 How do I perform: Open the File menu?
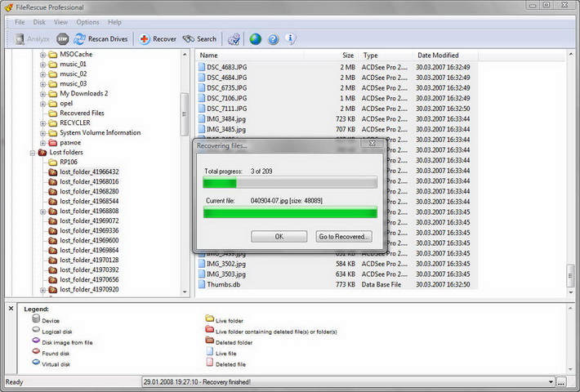pos(20,22)
